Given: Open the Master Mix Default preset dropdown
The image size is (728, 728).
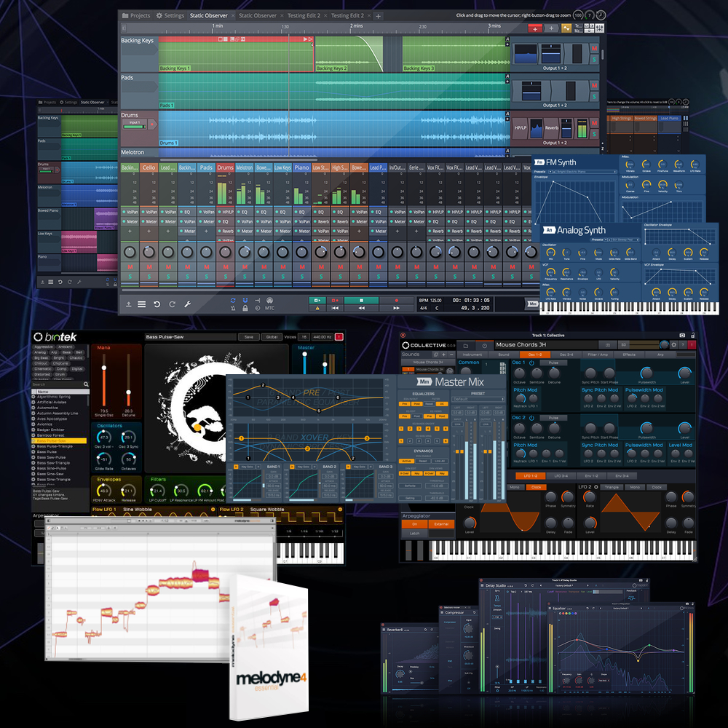Looking at the screenshot, I should (478, 399).
